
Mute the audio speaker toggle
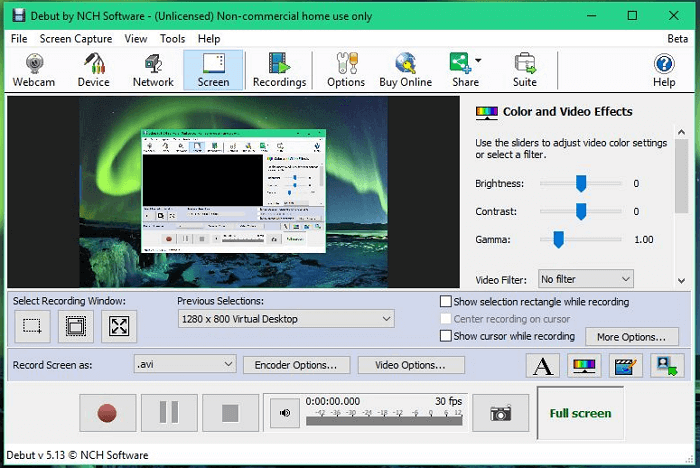(285, 412)
